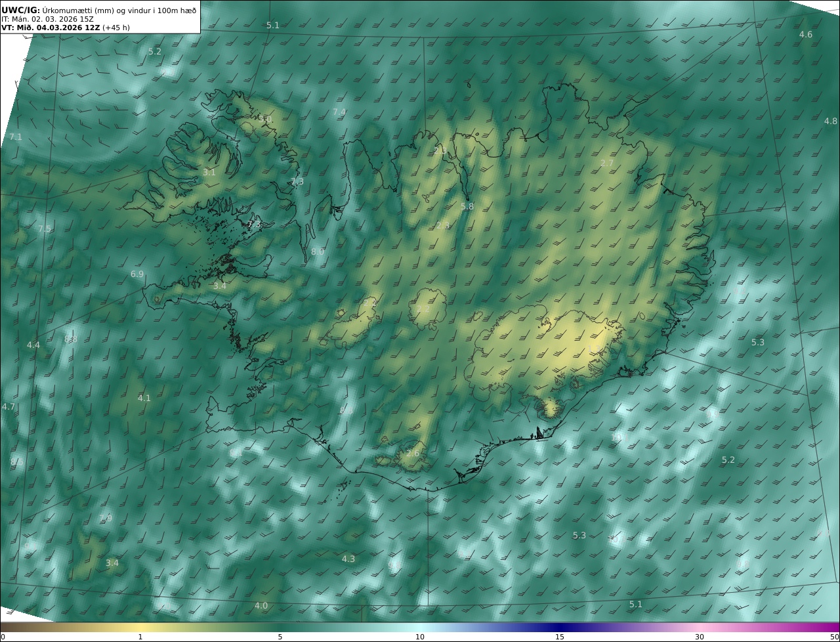
Task: Click the colorbar tick label 5
Action: [x=280, y=637]
